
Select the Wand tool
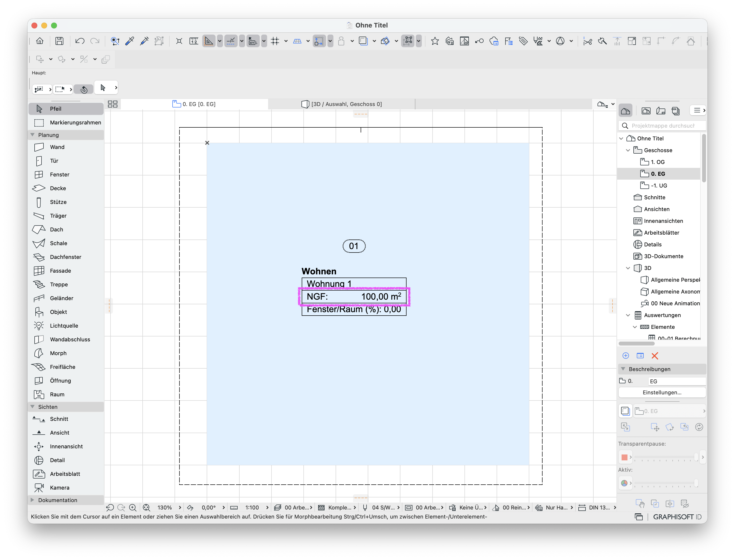point(66,147)
